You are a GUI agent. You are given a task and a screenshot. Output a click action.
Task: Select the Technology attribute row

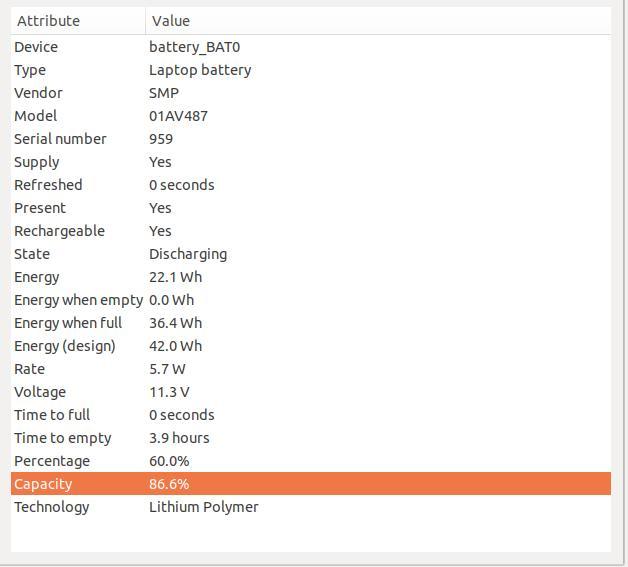[x=311, y=507]
